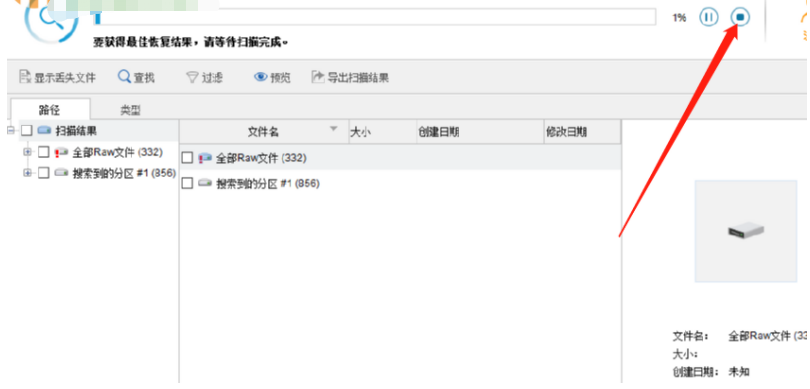
Task: Tick 全部Raw文件 (332) checkbox in file list
Action: coord(188,158)
